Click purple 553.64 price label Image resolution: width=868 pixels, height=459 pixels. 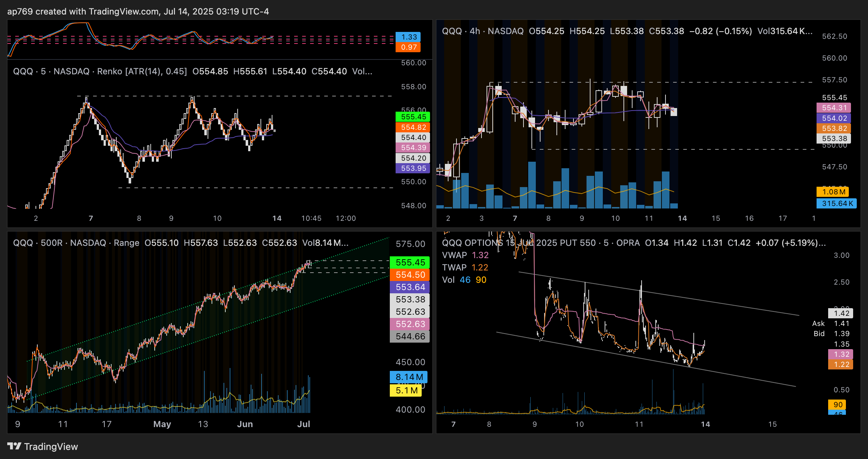410,287
